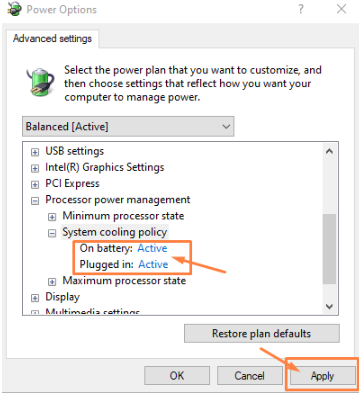Expand the PCI Express node
Image resolution: width=361 pixels, height=395 pixels.
[x=35, y=185]
